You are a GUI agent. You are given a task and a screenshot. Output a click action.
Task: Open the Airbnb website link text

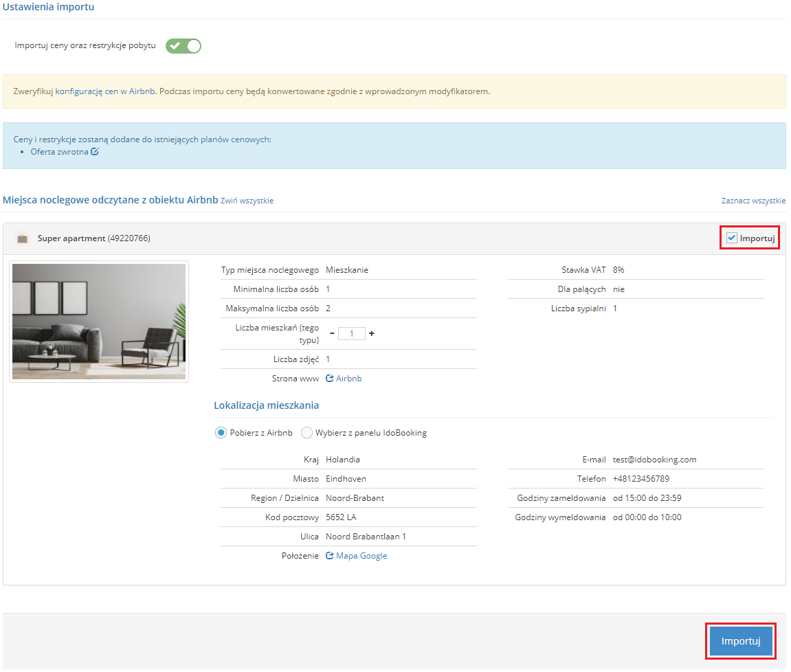coord(348,379)
